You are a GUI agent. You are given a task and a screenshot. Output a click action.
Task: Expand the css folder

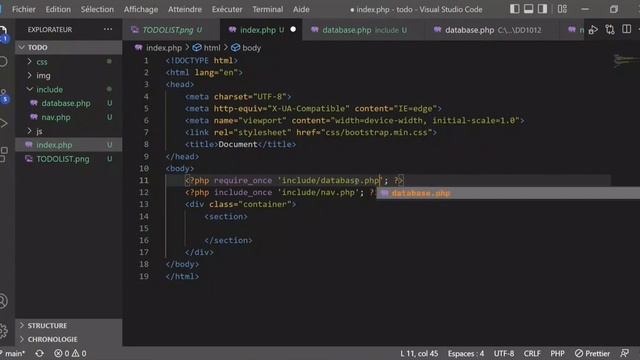pyautogui.click(x=69, y=62)
